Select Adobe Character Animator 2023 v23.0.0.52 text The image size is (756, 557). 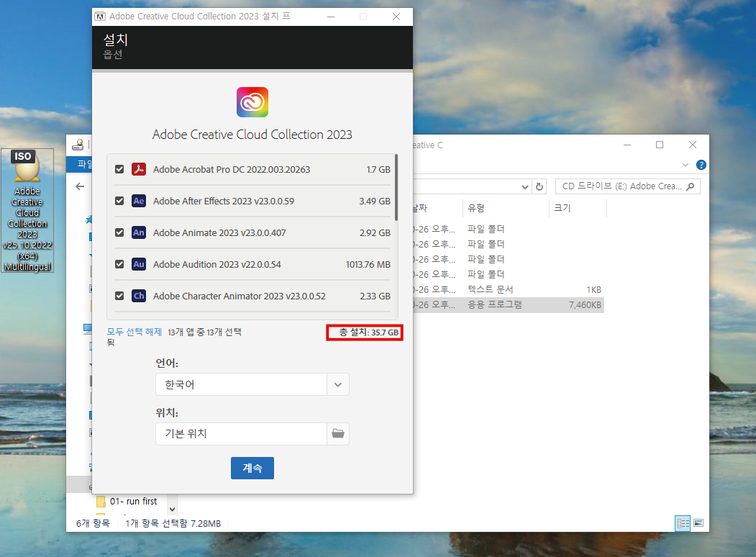point(239,296)
